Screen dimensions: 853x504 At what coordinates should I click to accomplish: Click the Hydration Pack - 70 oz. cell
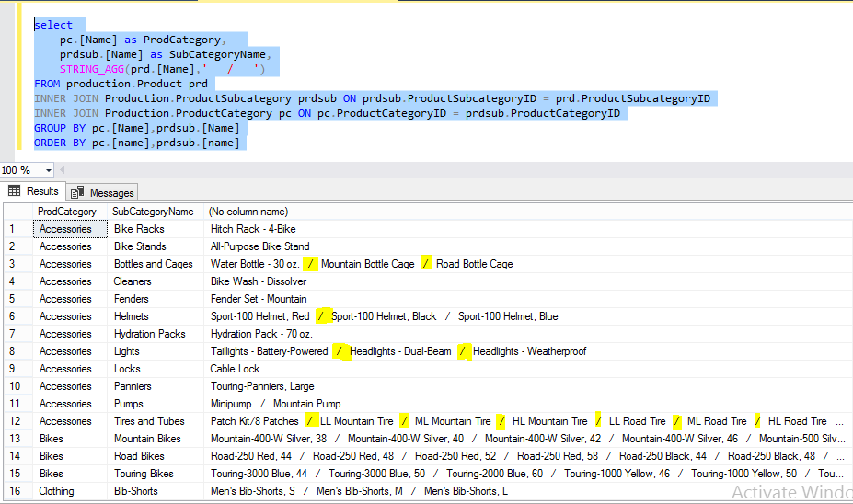(x=527, y=333)
